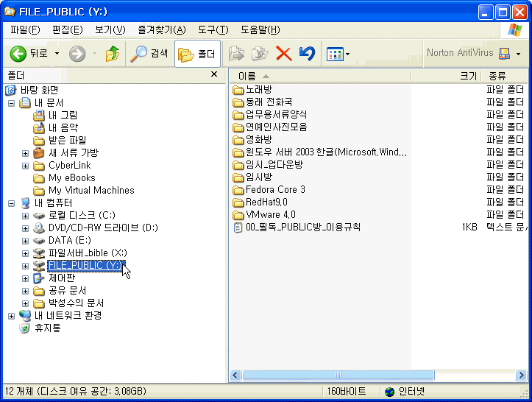Collapse the 내 문서 tree node
Viewport: 532px width, 402px height.
click(12, 103)
